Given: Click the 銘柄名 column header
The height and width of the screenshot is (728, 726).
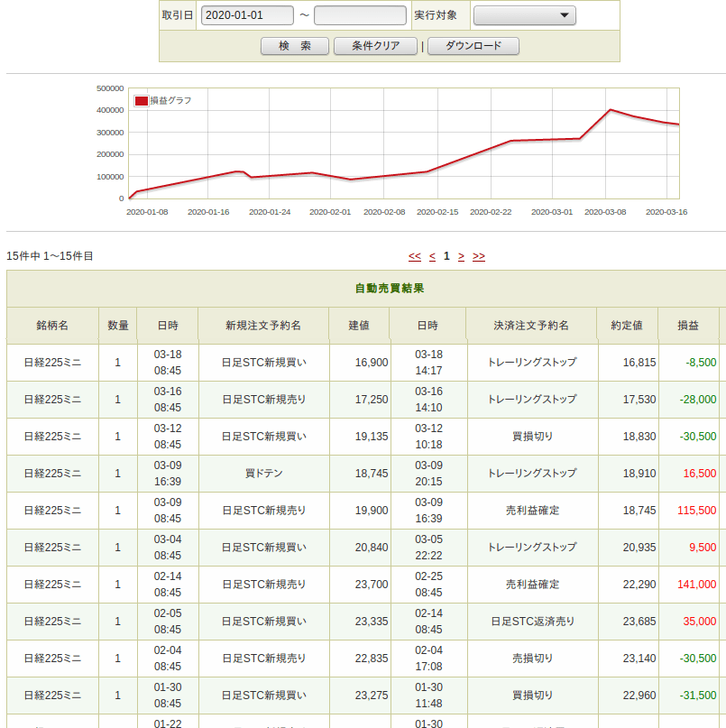Looking at the screenshot, I should click(52, 325).
